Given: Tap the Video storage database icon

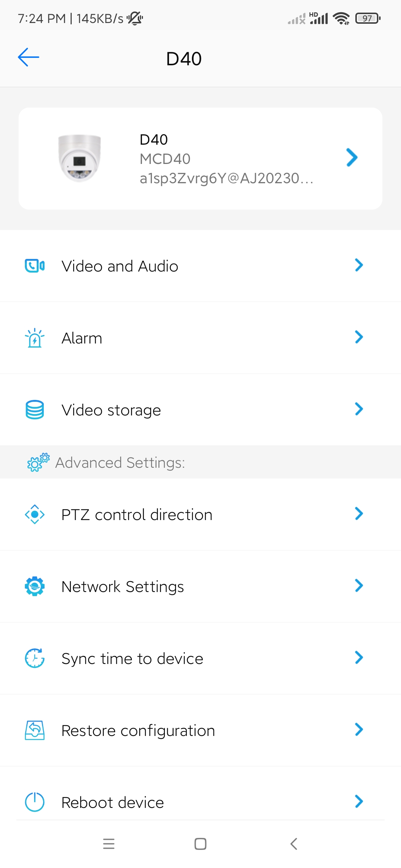Looking at the screenshot, I should (x=35, y=410).
